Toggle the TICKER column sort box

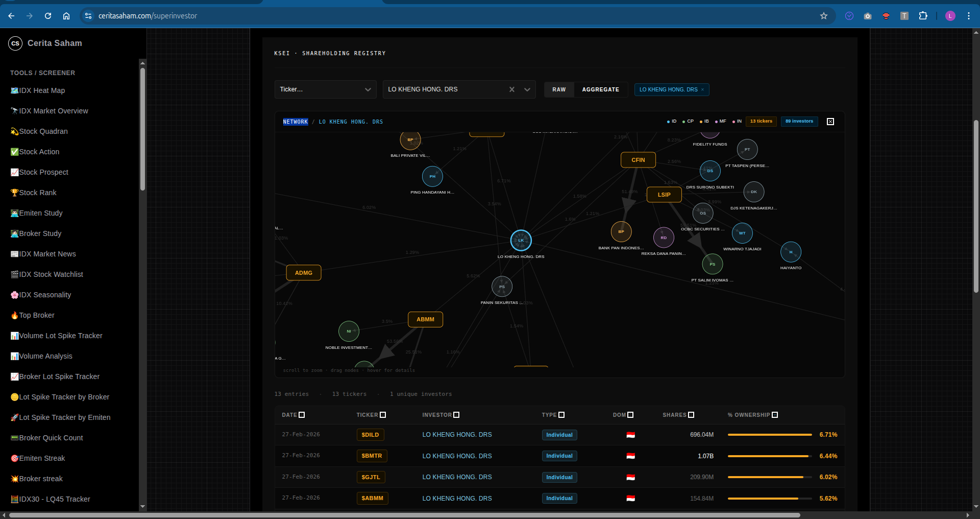(x=383, y=415)
